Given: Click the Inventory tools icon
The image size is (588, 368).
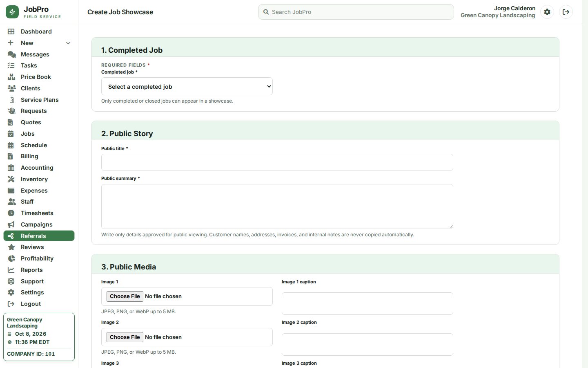Looking at the screenshot, I should (x=11, y=179).
